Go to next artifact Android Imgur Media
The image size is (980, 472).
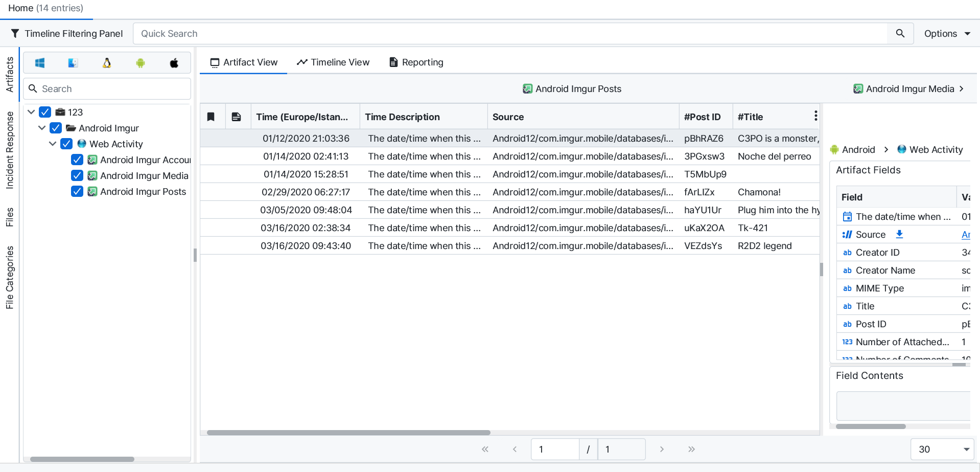click(x=909, y=89)
